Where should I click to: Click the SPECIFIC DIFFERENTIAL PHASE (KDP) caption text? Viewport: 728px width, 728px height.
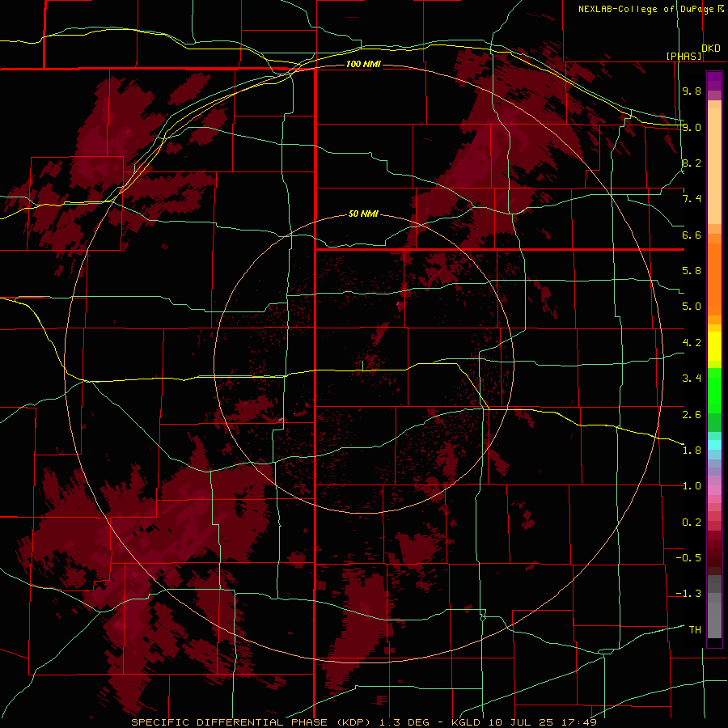(x=253, y=722)
